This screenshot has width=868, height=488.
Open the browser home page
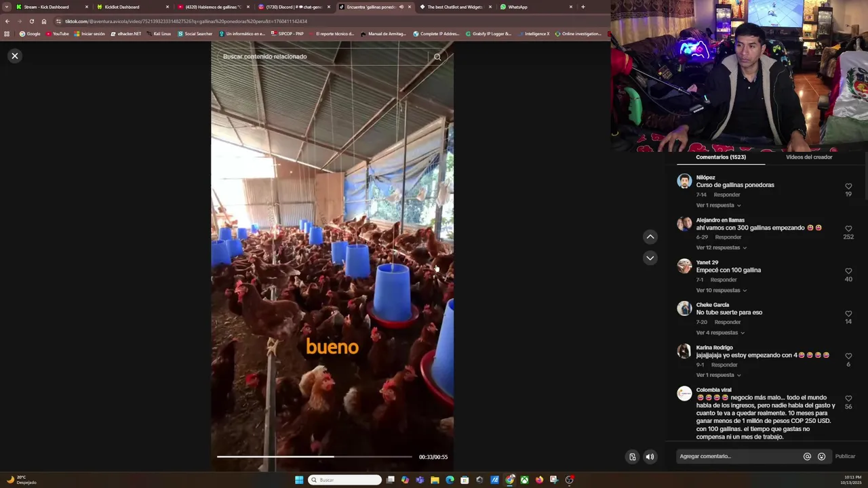coord(44,21)
